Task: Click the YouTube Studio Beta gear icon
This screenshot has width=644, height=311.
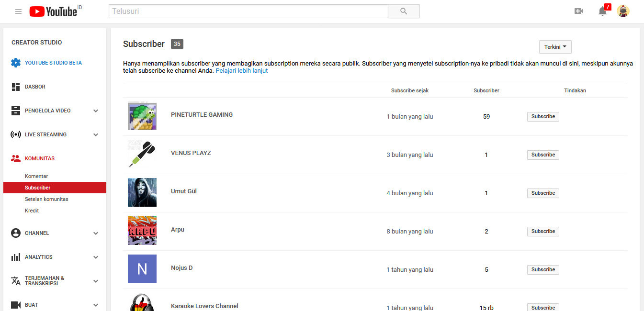Action: pos(16,63)
